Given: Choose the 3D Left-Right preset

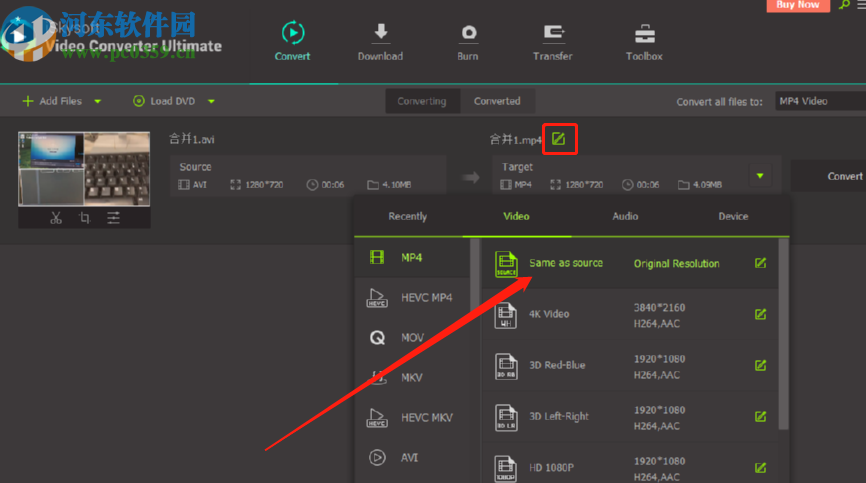Looking at the screenshot, I should pyautogui.click(x=630, y=417).
